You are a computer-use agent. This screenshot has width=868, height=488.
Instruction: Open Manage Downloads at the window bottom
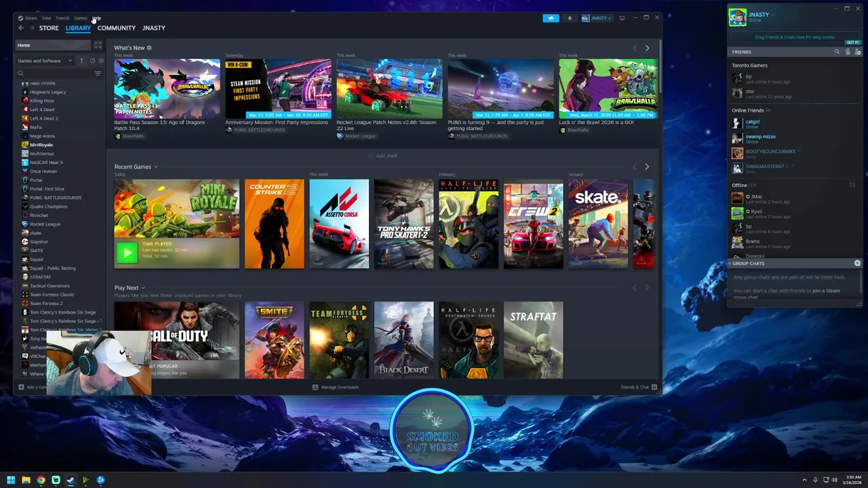pos(335,387)
